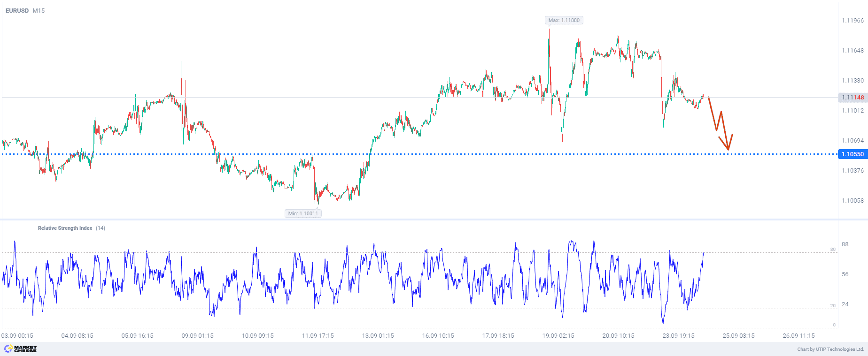Click the RSI 20 oversold level label
The height and width of the screenshot is (356, 868).
tap(833, 306)
